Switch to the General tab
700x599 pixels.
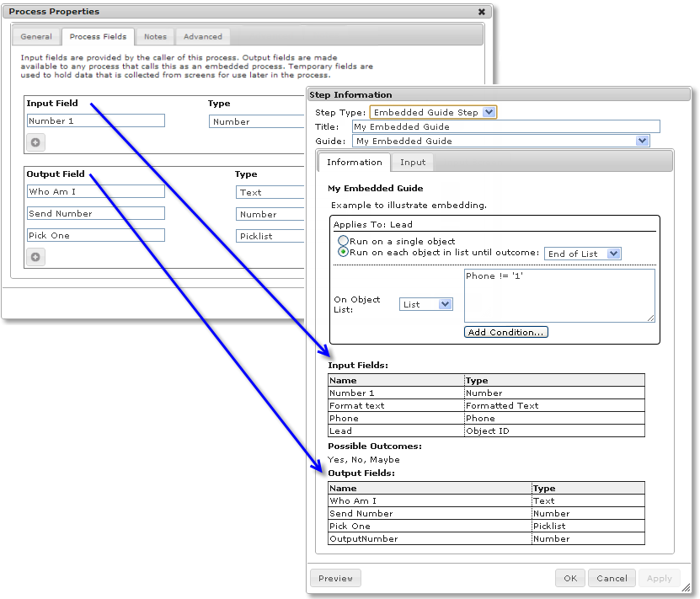(x=36, y=36)
